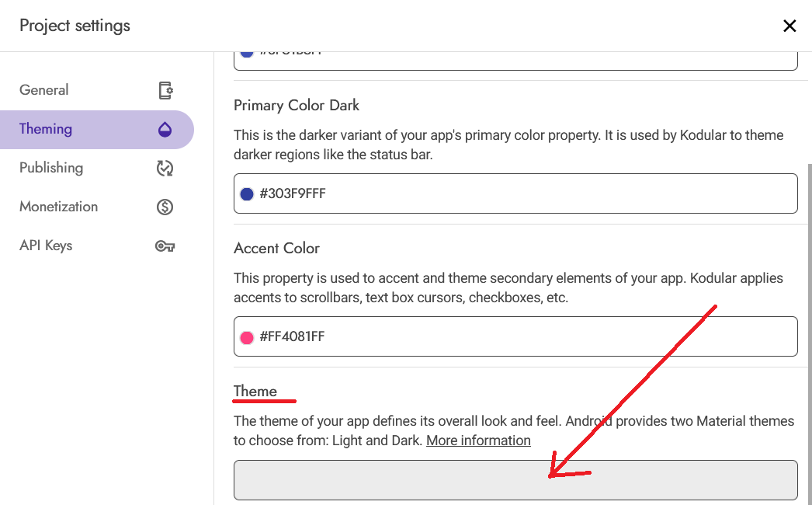Click the Accent Color pink swatch

247,337
